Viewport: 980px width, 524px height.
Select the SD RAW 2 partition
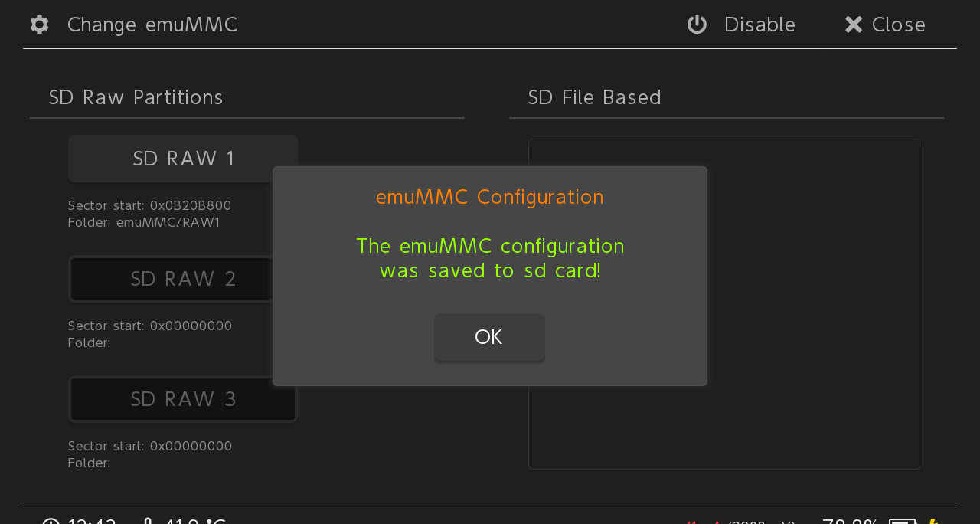click(x=183, y=279)
